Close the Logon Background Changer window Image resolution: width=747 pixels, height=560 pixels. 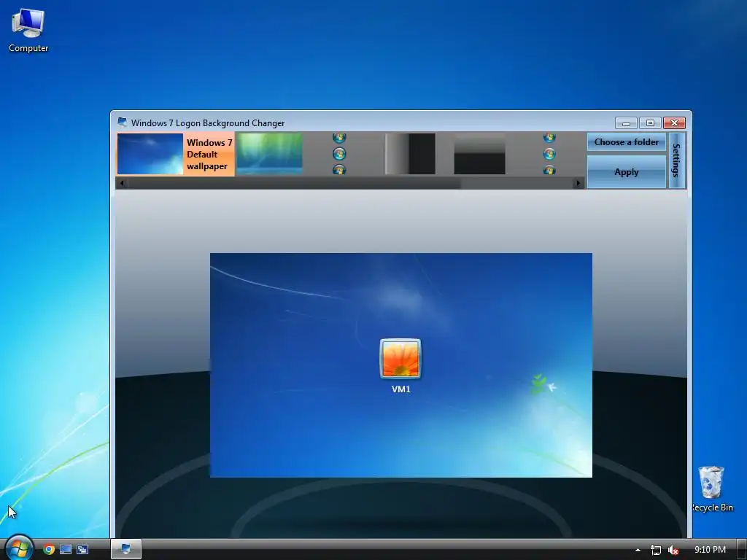point(675,122)
